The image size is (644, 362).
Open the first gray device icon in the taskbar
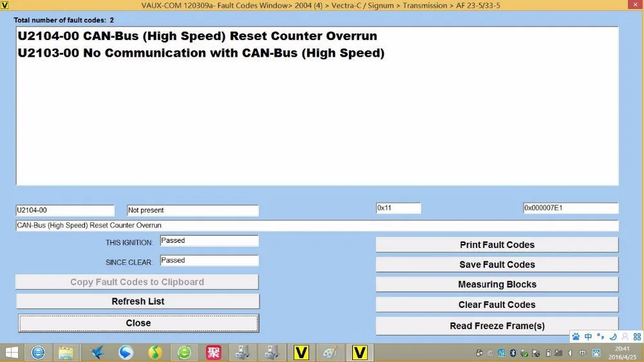(x=242, y=352)
